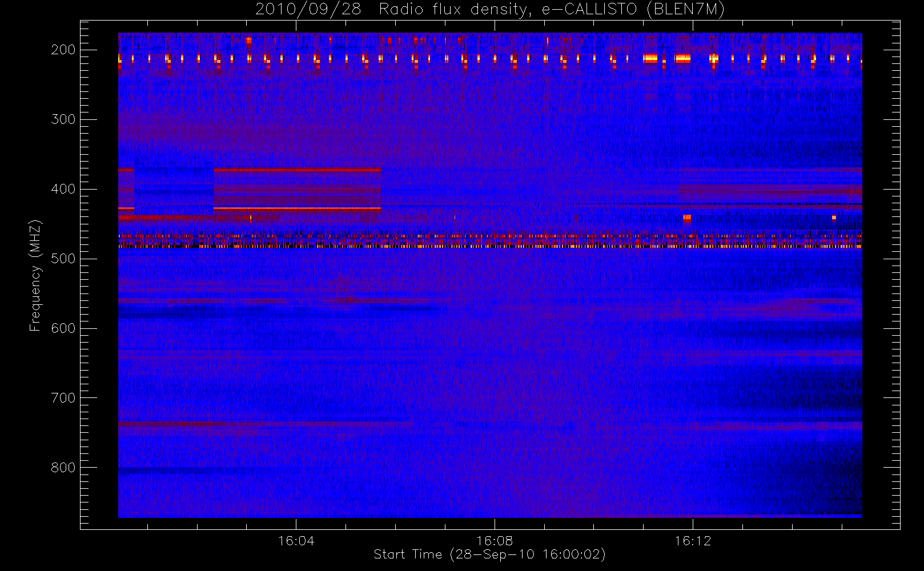Click the 'Start Time (28-Sep-10 16:00:02)' label
Viewport: 924px width, 571px height.
[x=489, y=554]
